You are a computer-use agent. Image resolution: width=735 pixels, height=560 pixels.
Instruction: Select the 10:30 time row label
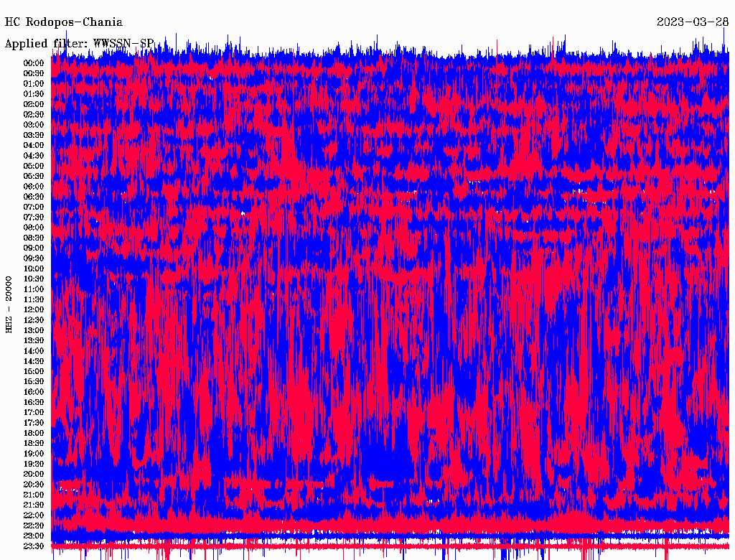coord(34,279)
